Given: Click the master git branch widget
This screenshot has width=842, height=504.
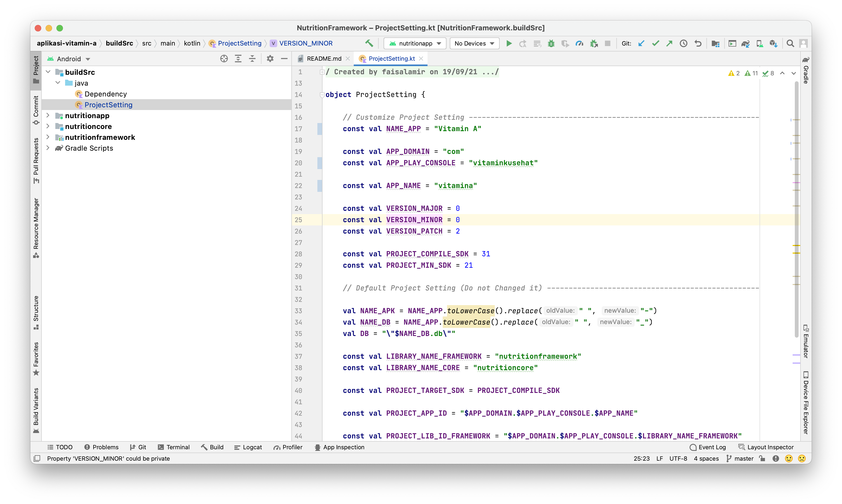Looking at the screenshot, I should pos(740,458).
